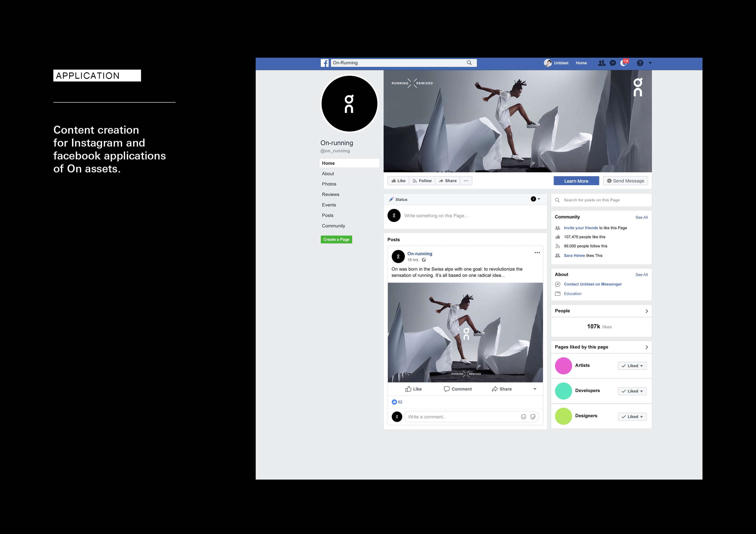The image size is (756, 534).
Task: Click the post privacy globe icon
Action: (424, 260)
